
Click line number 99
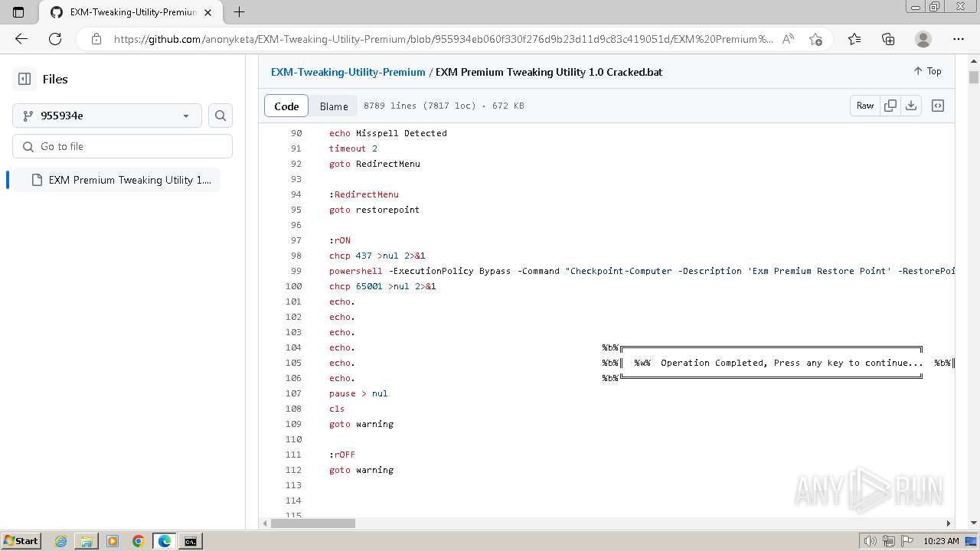coord(296,271)
